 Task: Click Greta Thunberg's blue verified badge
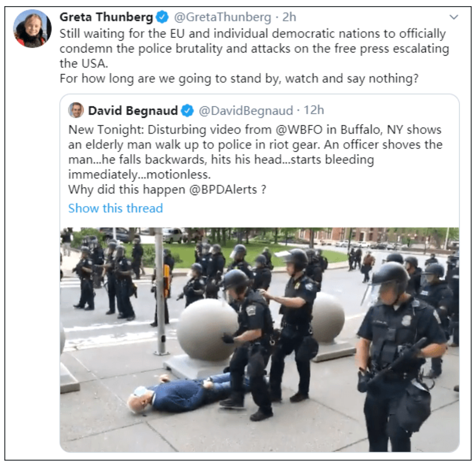tap(162, 17)
